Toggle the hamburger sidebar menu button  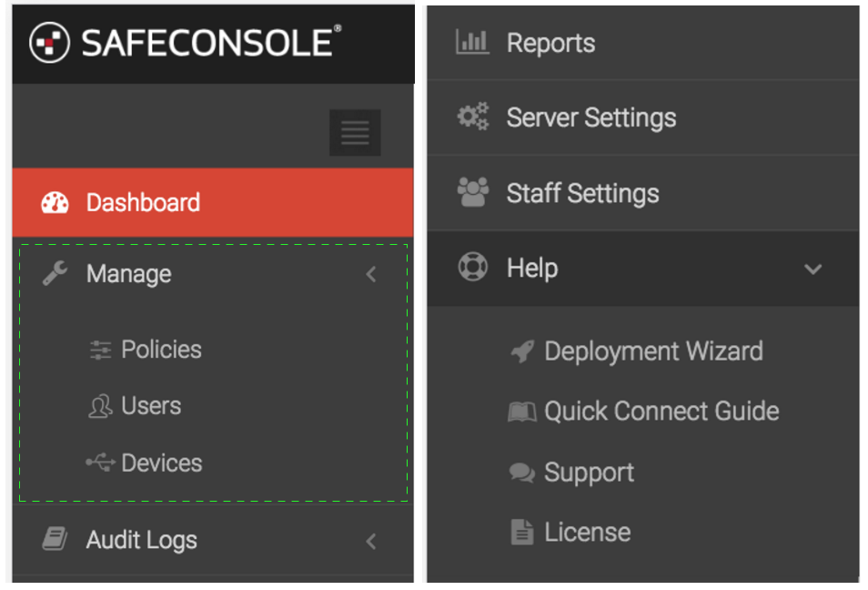355,132
